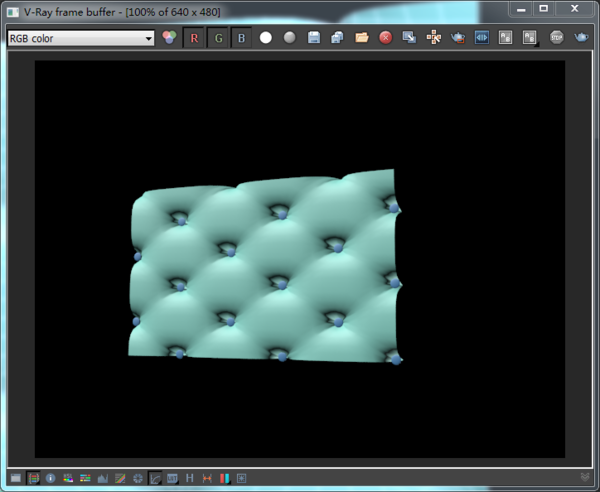This screenshot has width=600, height=492.
Task: Toggle force color clamping icon
Action: point(33,478)
